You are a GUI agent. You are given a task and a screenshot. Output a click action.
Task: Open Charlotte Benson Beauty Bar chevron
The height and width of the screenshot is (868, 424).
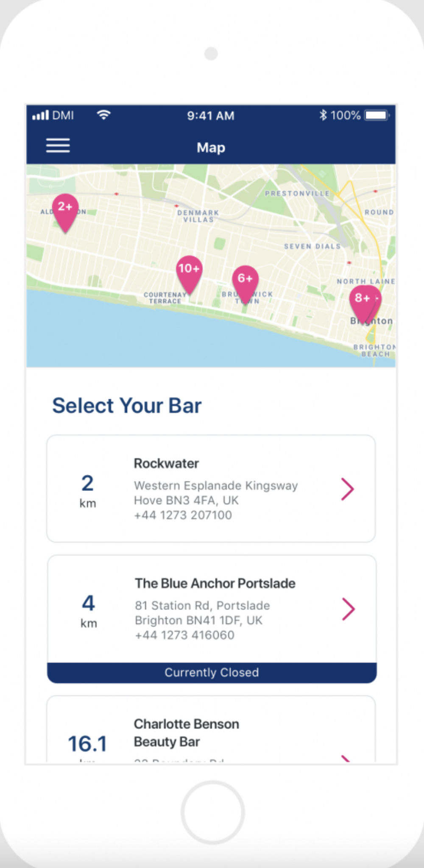tap(346, 759)
